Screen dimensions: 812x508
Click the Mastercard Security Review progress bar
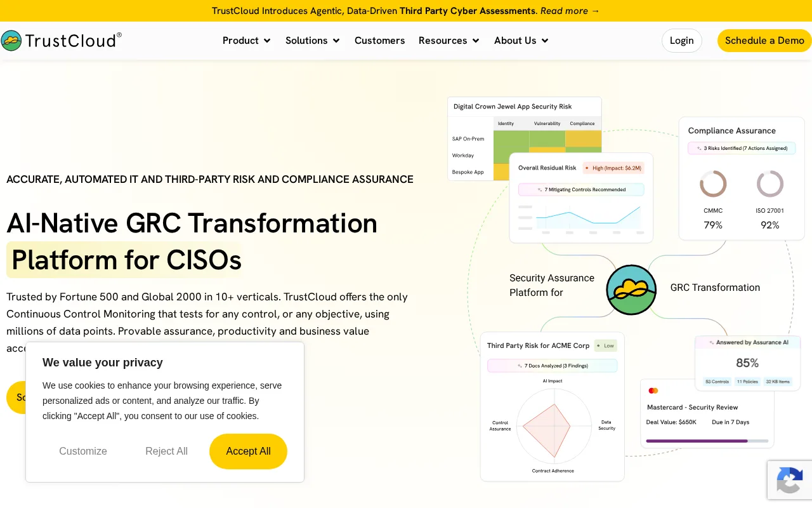pyautogui.click(x=707, y=441)
